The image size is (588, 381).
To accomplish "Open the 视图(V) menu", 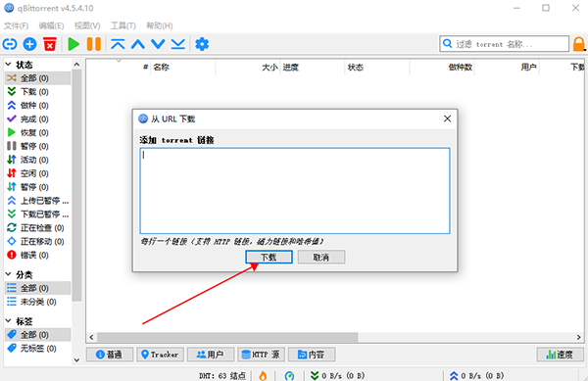I will 87,25.
